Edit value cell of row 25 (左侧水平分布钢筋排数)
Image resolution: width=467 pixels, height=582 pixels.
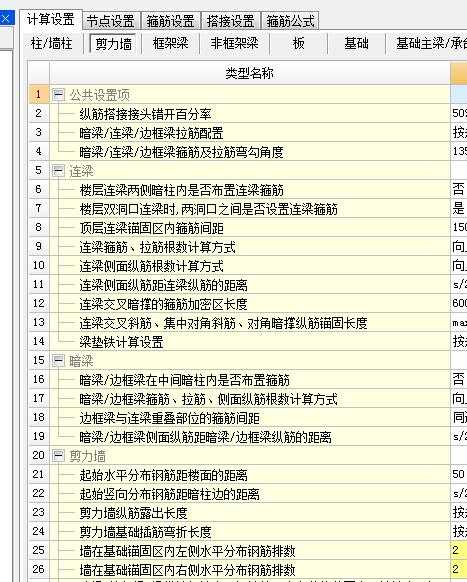click(x=459, y=550)
